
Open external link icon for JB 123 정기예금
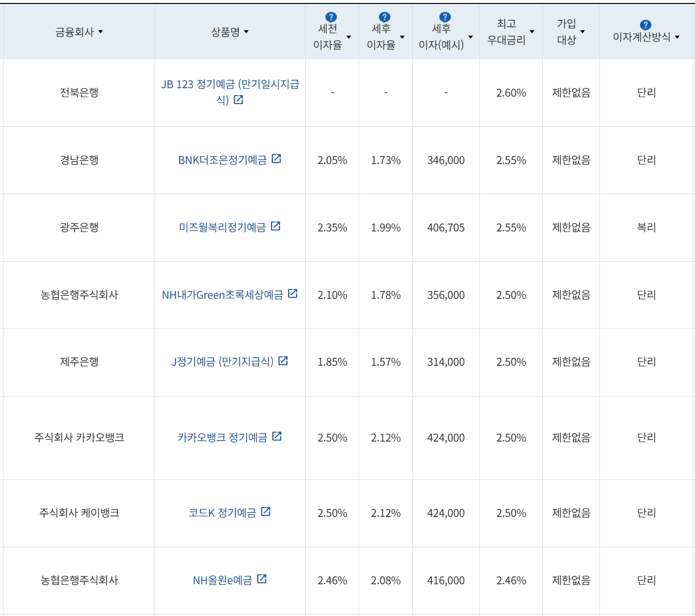[240, 100]
